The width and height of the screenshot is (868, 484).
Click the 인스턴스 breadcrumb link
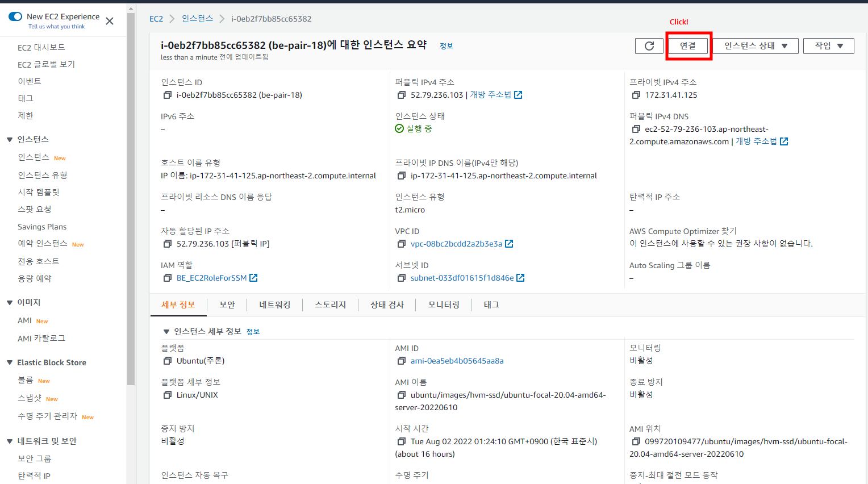(x=197, y=19)
